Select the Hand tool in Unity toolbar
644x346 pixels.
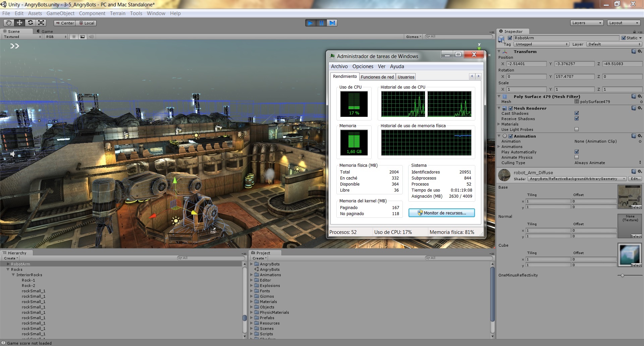click(x=9, y=23)
